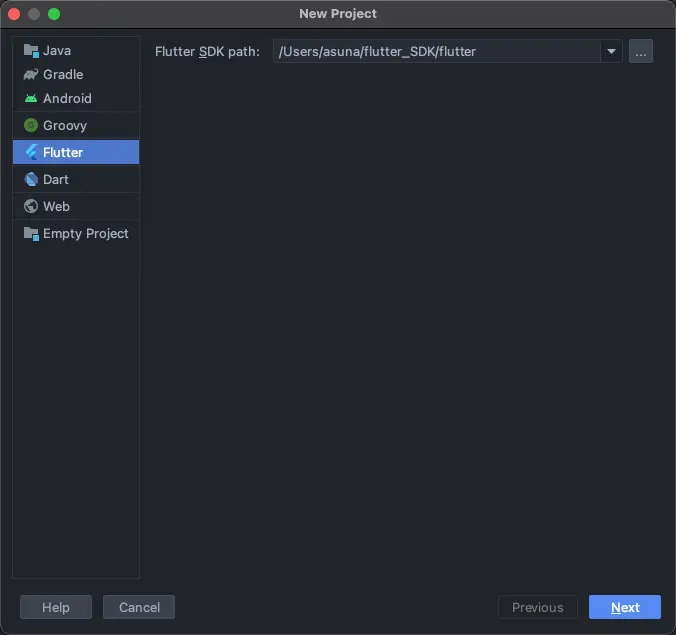Screen dimensions: 676x635
Task: Click the Java folder icon
Action: tap(31, 50)
